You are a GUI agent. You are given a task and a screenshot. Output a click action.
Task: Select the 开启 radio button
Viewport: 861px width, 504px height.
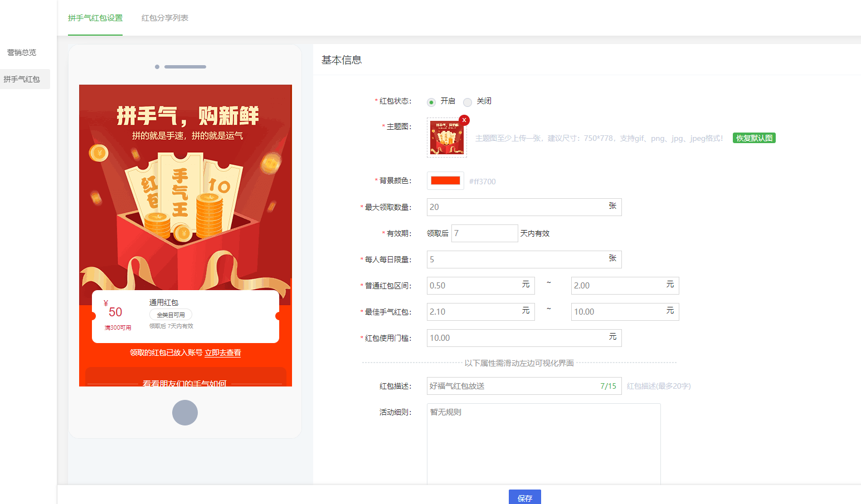tap(431, 102)
